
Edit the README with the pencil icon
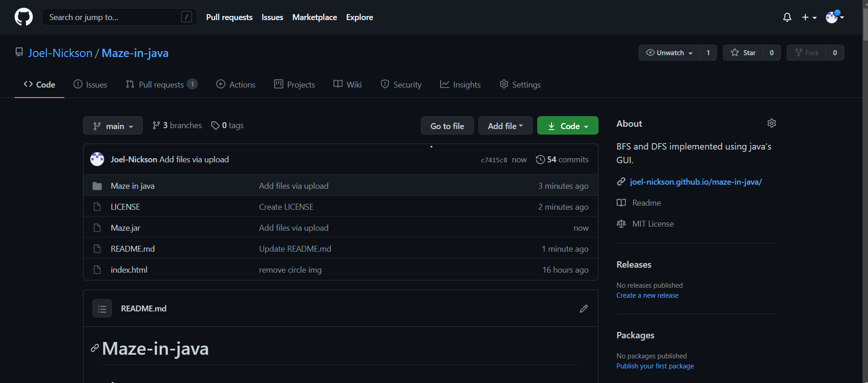pyautogui.click(x=584, y=309)
